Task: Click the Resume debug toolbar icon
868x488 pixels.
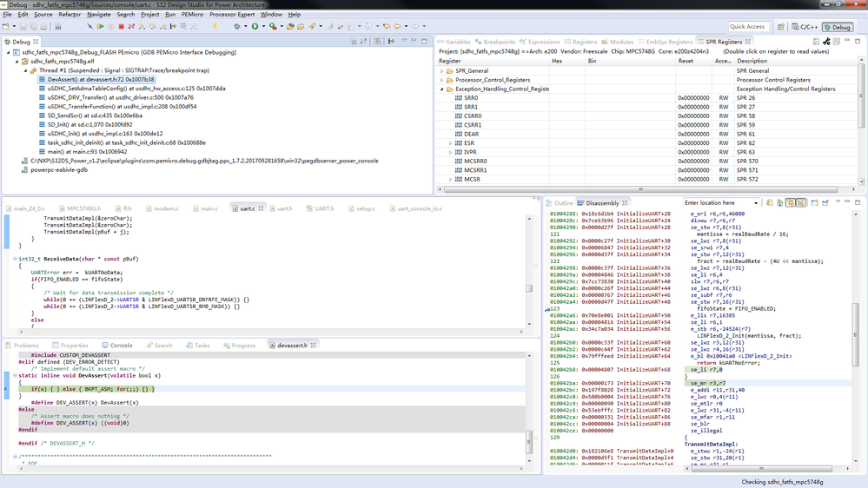Action: (100, 26)
